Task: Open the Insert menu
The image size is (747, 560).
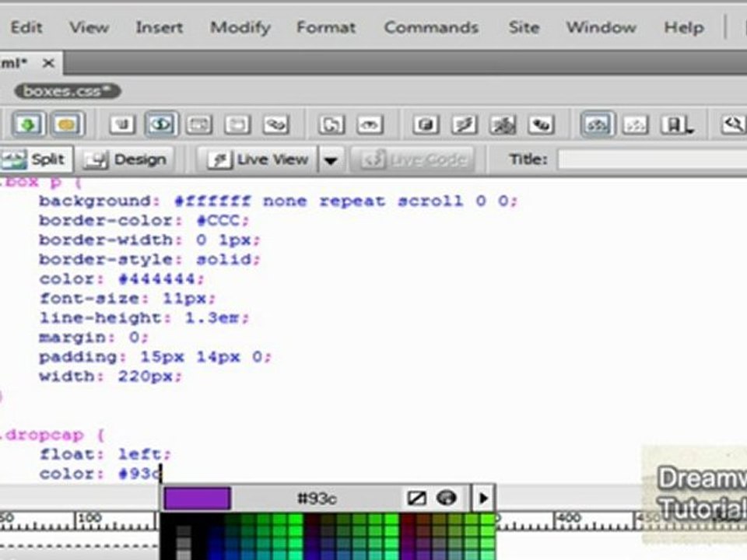Action: (159, 27)
